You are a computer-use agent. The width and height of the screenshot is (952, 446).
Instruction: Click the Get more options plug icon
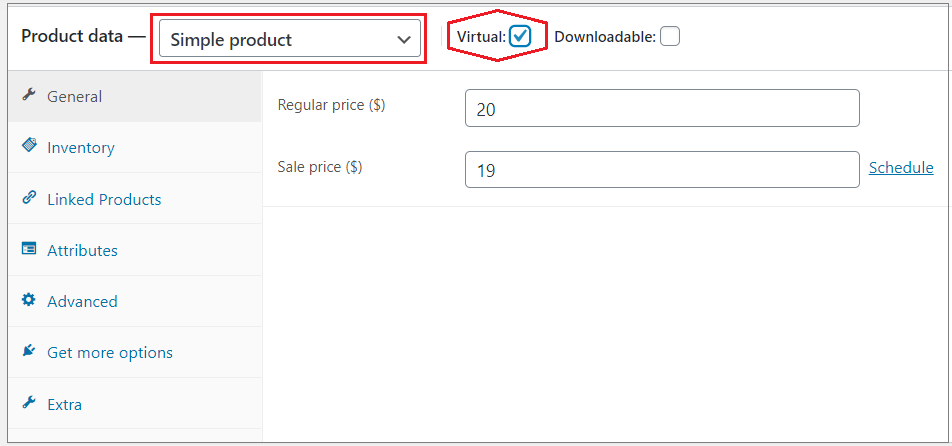pyautogui.click(x=28, y=351)
